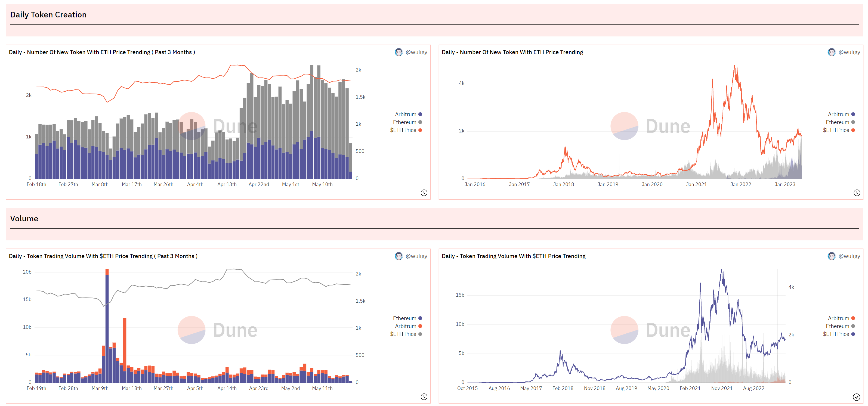Open the 'Daily - Token Trading Volume With $ETH Price Trending' title
The height and width of the screenshot is (406, 868).
coord(514,256)
